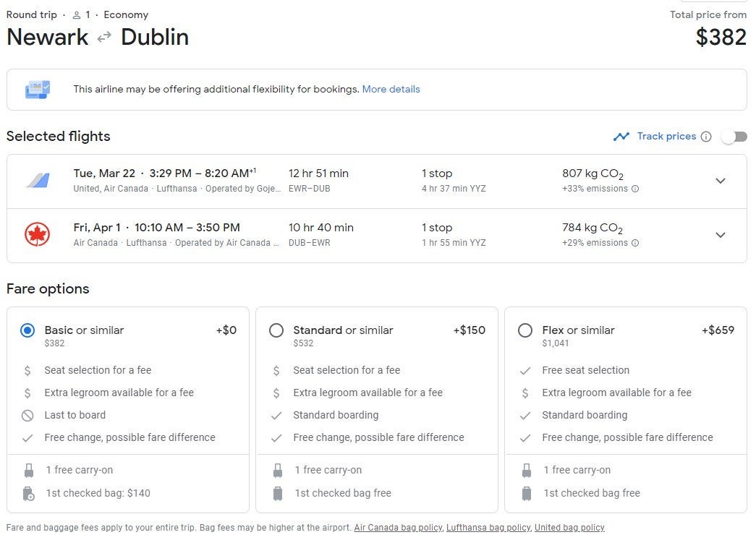Open the More details link
Screen dimensions: 756x540
[x=391, y=89]
